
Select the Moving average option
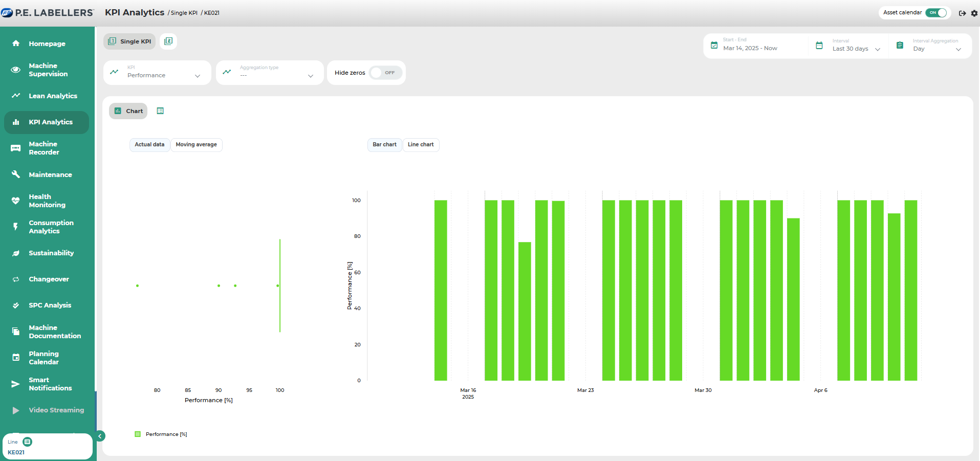(196, 145)
